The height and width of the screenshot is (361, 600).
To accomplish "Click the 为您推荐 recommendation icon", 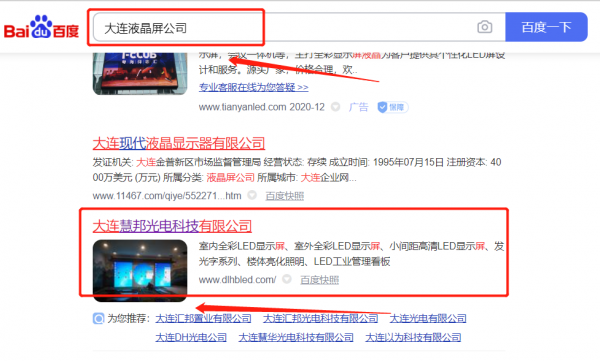I will (98, 318).
